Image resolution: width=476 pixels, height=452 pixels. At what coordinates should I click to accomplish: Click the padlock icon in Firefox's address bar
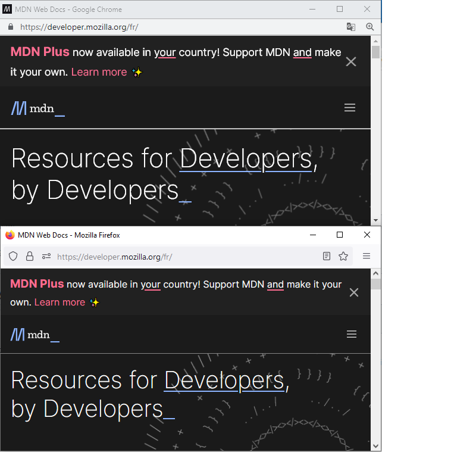coord(30,256)
